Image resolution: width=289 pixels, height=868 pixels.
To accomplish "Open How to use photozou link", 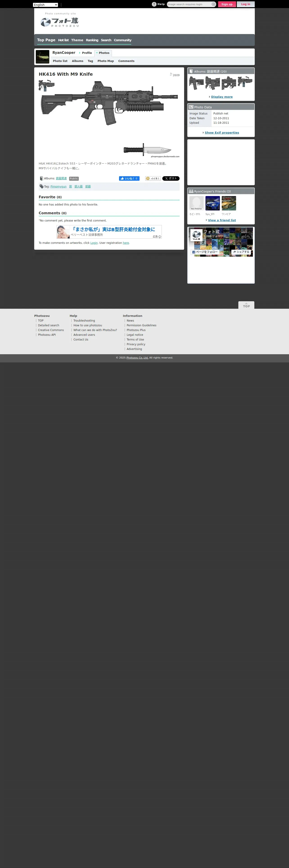I will click(x=88, y=325).
